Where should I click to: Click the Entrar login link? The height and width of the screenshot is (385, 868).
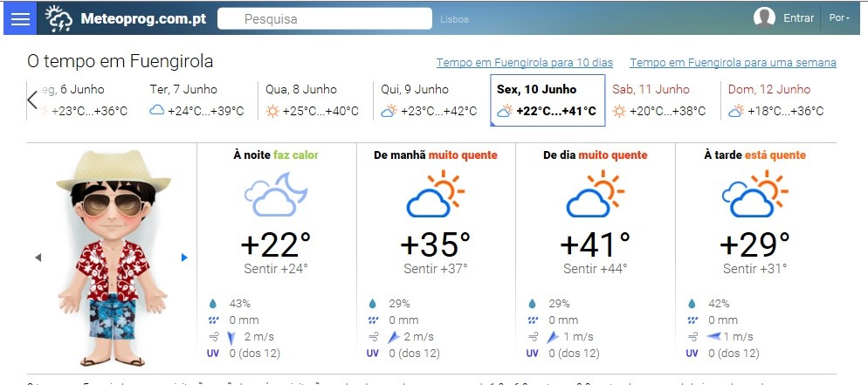click(x=798, y=18)
